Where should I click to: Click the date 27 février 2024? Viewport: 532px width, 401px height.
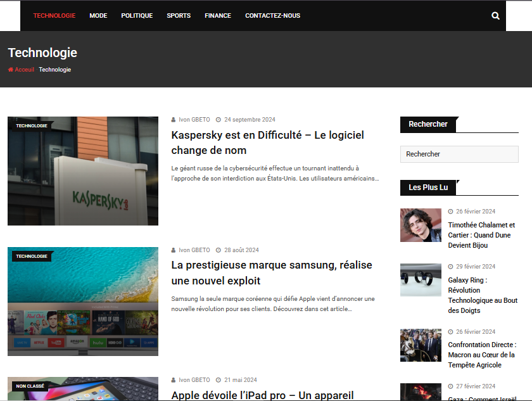point(476,386)
